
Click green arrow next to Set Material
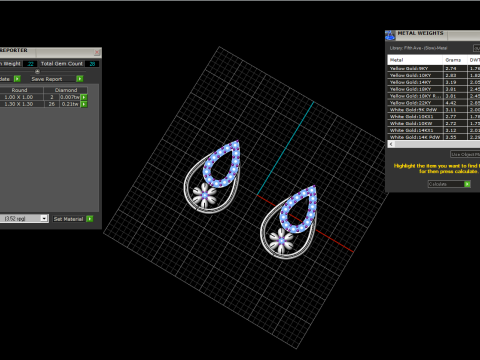[x=90, y=219]
